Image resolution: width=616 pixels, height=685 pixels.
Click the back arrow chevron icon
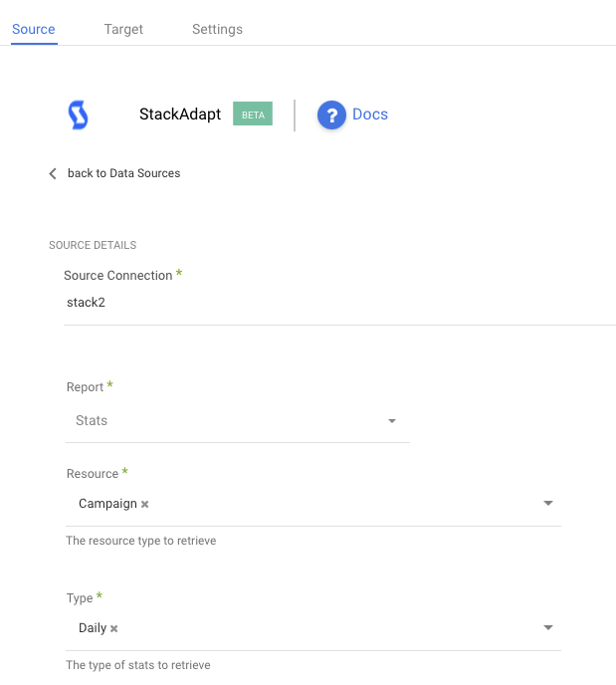[53, 173]
